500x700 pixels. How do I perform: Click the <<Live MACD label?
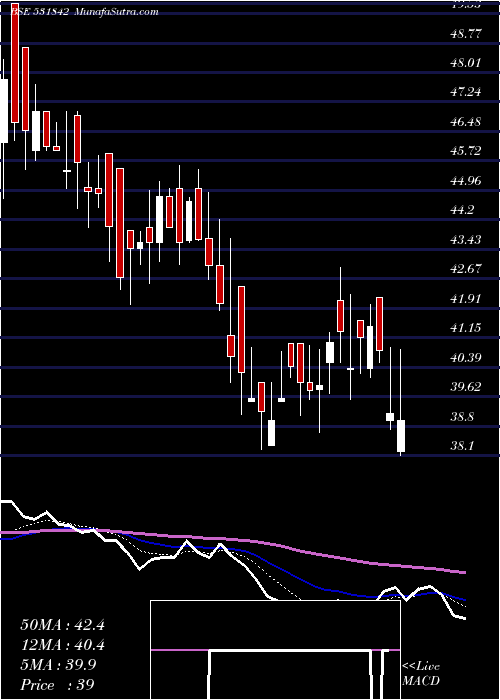[x=421, y=674]
